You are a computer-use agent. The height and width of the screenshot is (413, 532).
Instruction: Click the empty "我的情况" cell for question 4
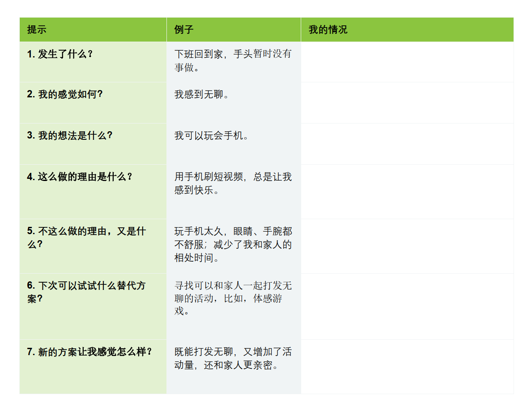coord(407,192)
